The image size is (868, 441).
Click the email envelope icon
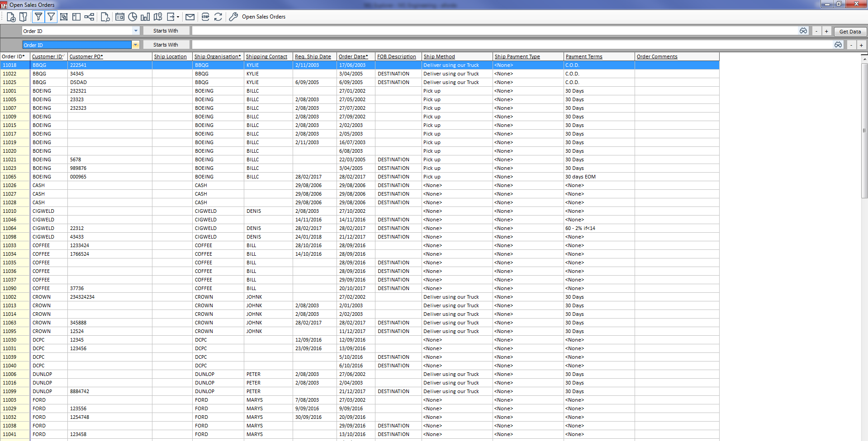pyautogui.click(x=190, y=17)
